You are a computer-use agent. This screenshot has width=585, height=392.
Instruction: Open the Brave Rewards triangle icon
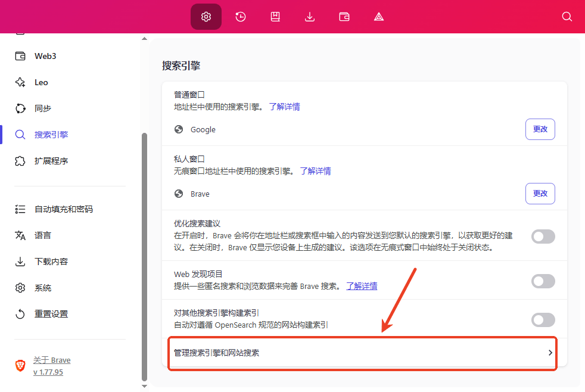[x=379, y=17]
